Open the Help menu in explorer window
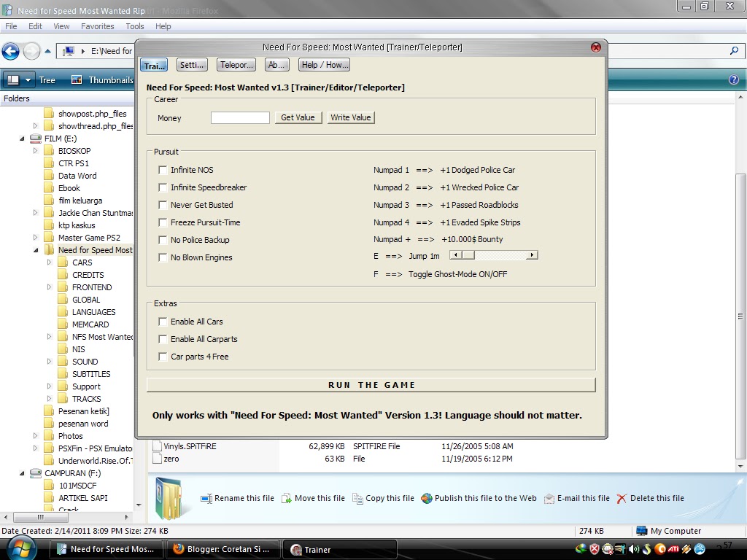Screen dimensions: 747x560 point(163,26)
